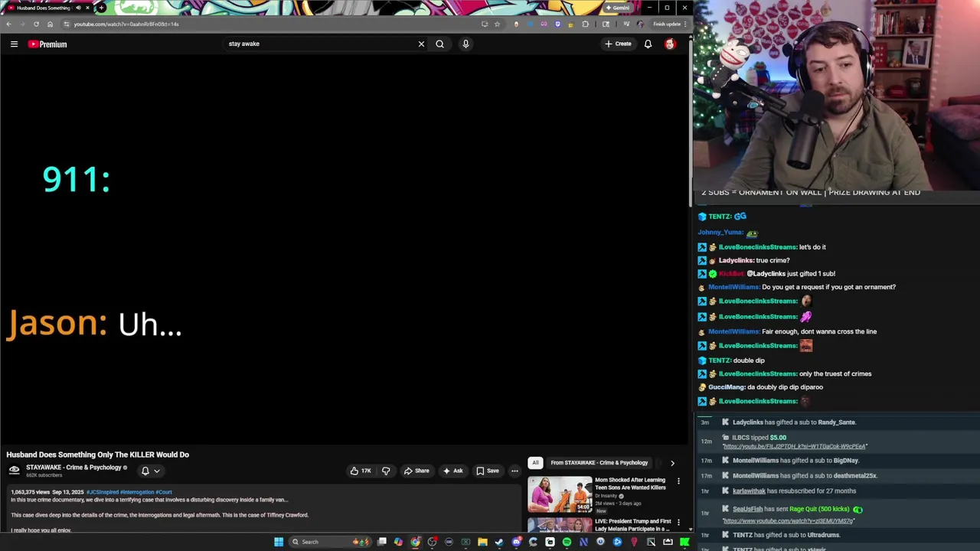The width and height of the screenshot is (980, 551).
Task: Open the subscription notification bell dropdown
Action: click(150, 471)
